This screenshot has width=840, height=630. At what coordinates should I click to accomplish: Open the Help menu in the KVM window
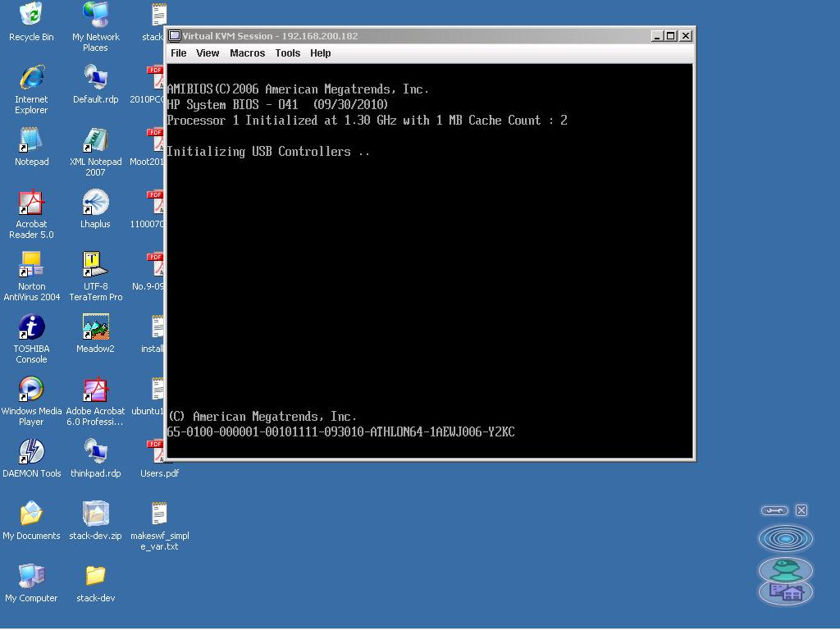click(321, 53)
